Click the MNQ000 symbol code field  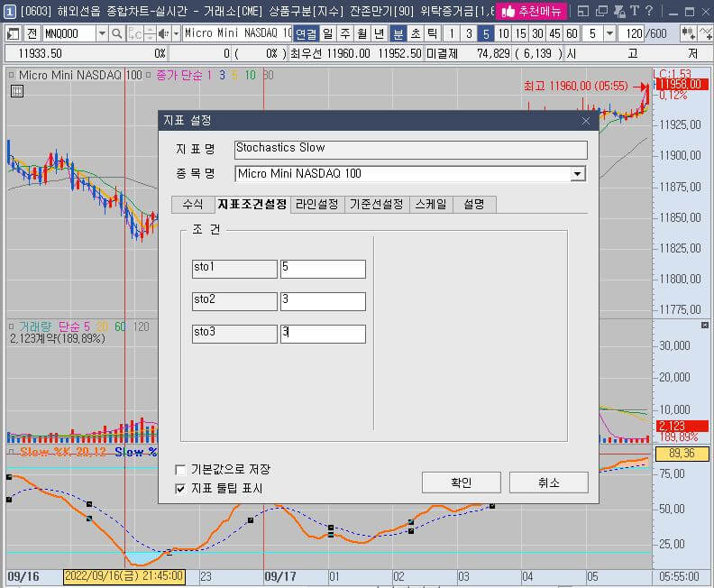(x=69, y=33)
